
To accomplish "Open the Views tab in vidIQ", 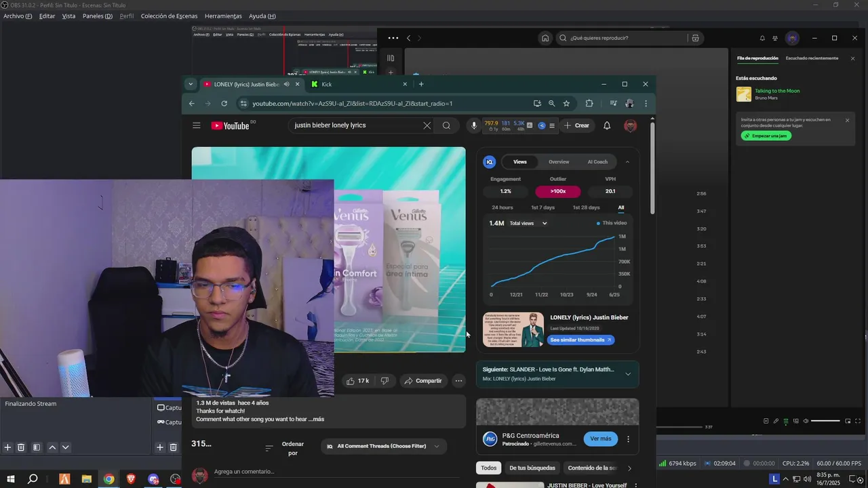I will (x=520, y=162).
